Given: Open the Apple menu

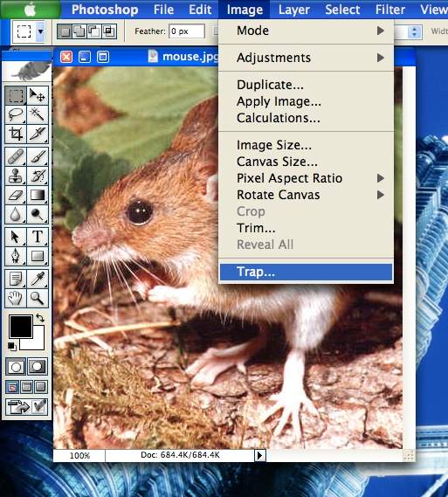Looking at the screenshot, I should [31, 10].
